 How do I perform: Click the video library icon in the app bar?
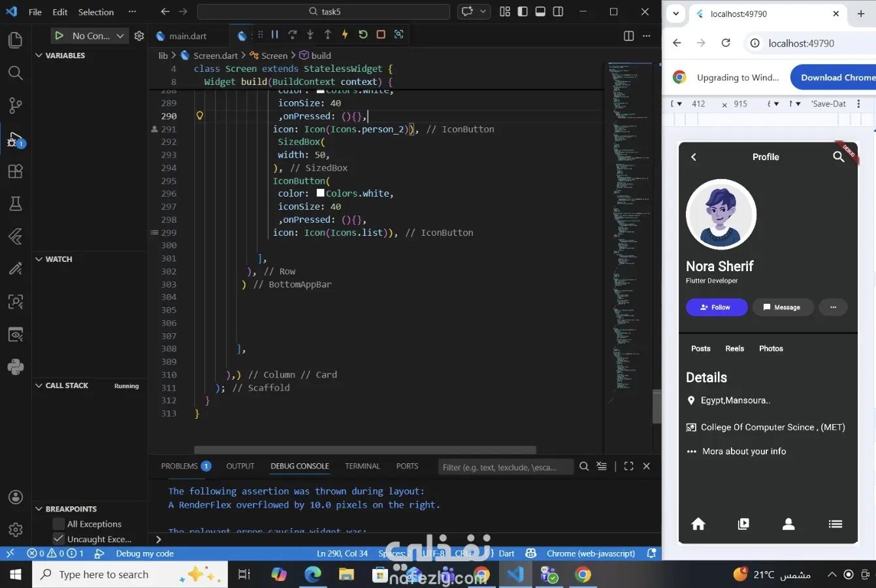pyautogui.click(x=743, y=524)
